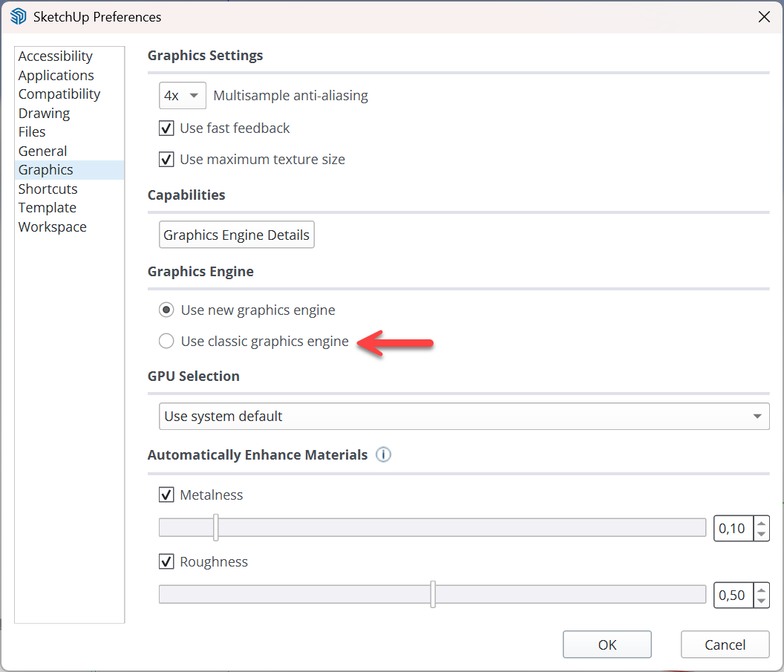Select the Graphics preferences category
The image size is (784, 672).
coord(70,170)
